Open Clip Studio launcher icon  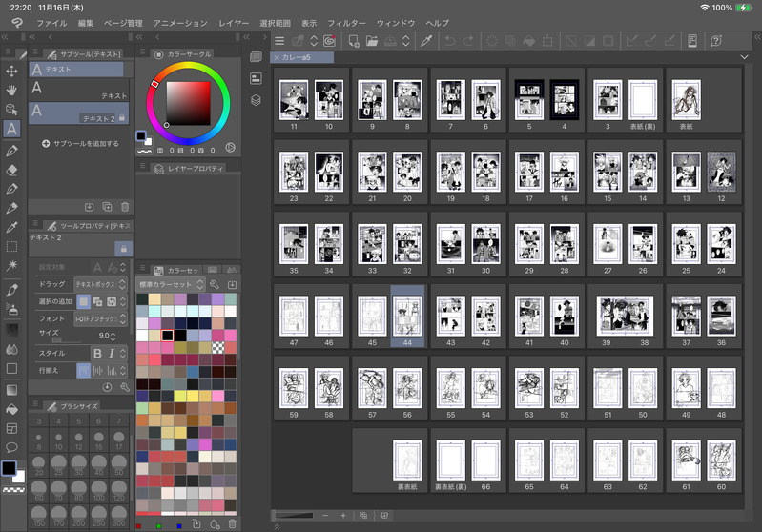329,41
